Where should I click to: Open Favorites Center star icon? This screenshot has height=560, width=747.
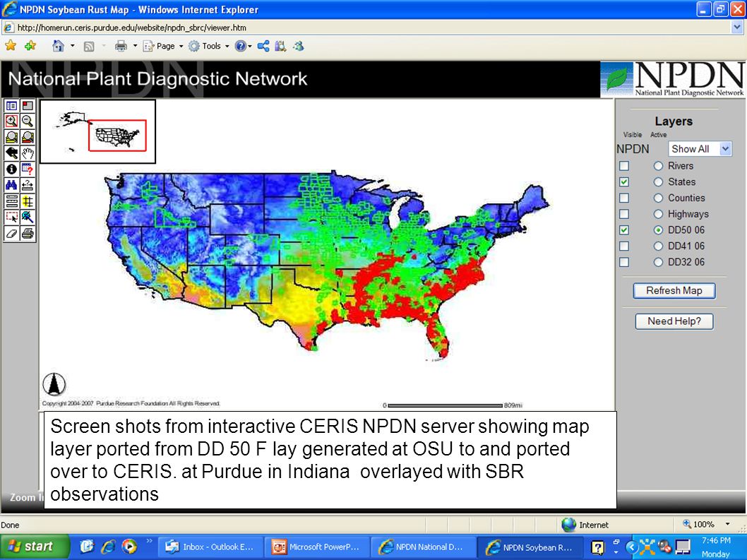(x=11, y=46)
